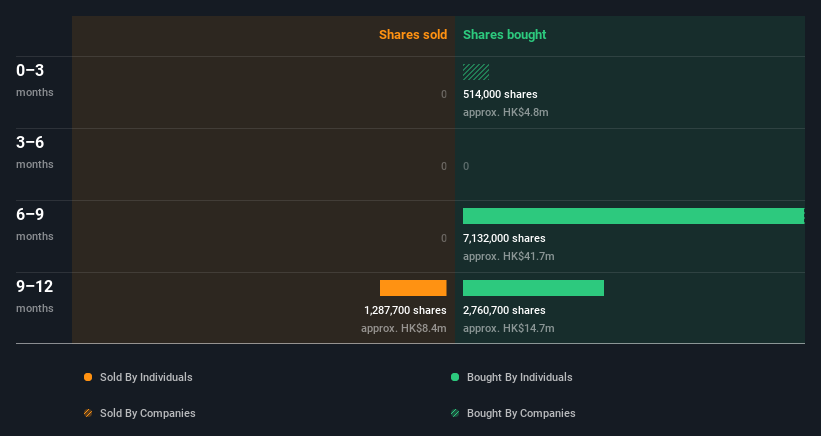This screenshot has width=821, height=436.
Task: Click the approx. HK$8.4m amount
Action: coord(404,328)
